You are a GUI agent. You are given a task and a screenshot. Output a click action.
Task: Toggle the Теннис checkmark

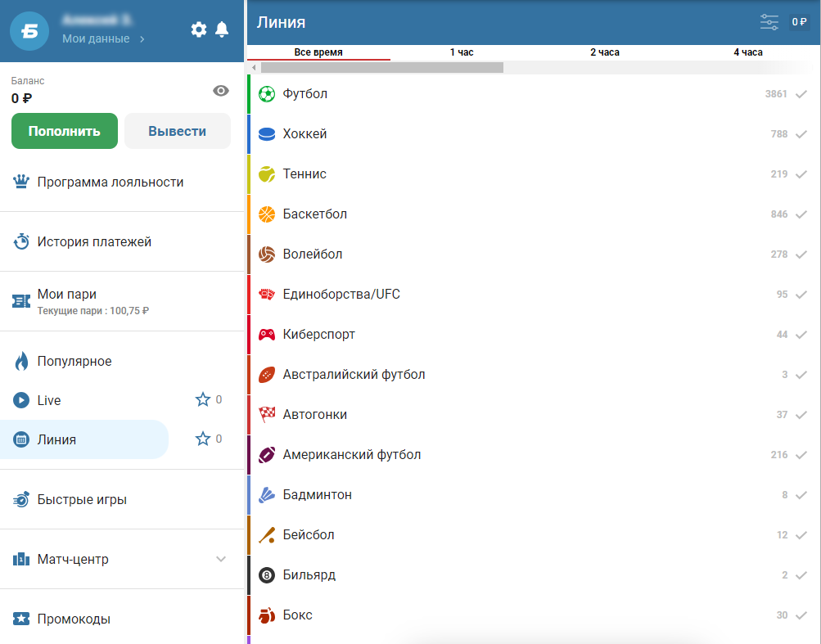[x=801, y=174]
